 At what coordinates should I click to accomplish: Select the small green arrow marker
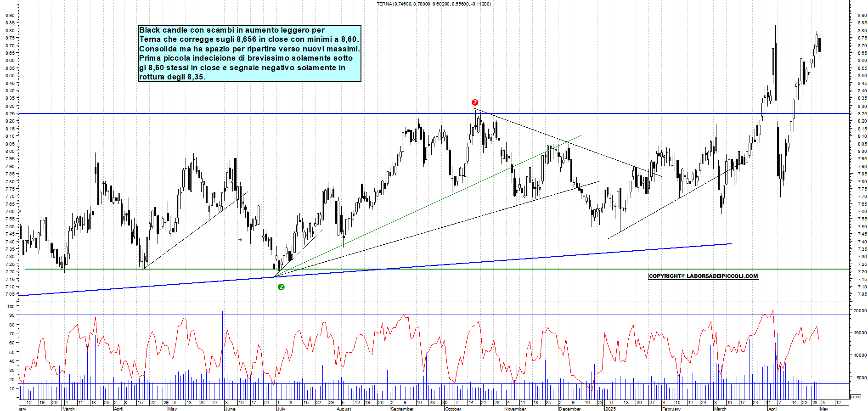pyautogui.click(x=240, y=240)
